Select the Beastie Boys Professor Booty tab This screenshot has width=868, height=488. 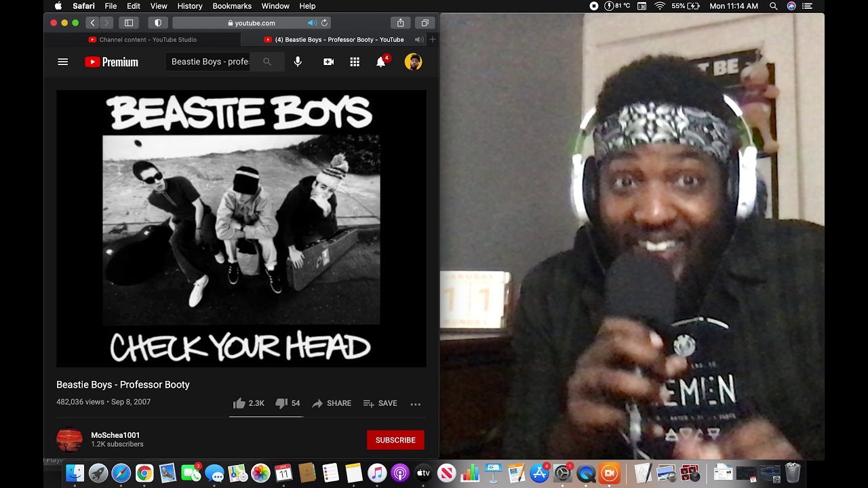tap(334, 39)
